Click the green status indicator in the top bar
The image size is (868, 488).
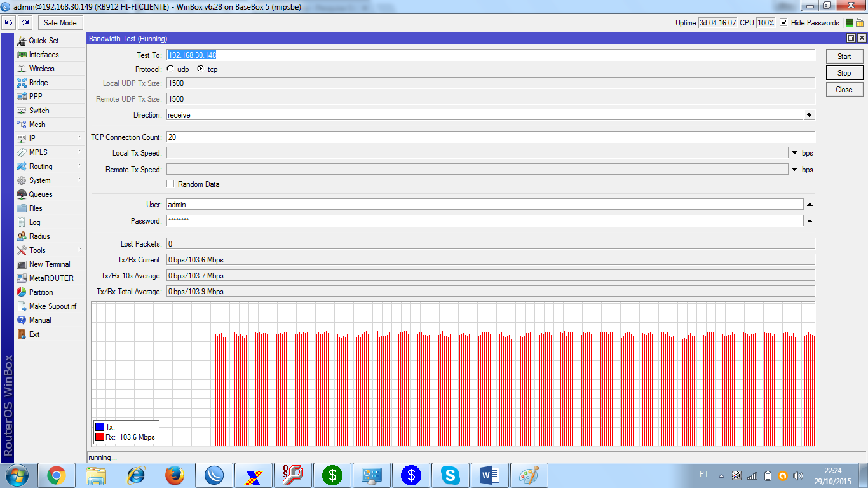point(850,22)
